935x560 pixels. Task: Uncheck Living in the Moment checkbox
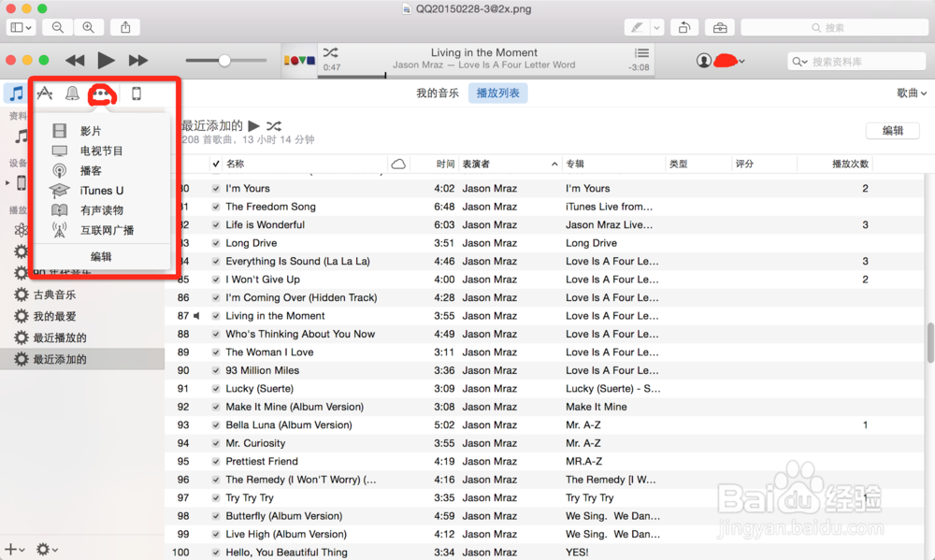click(x=216, y=316)
